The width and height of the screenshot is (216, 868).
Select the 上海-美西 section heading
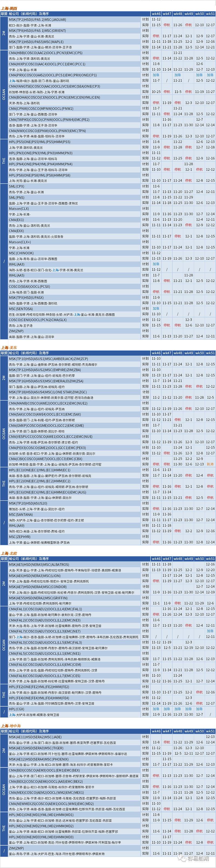[9, 8]
